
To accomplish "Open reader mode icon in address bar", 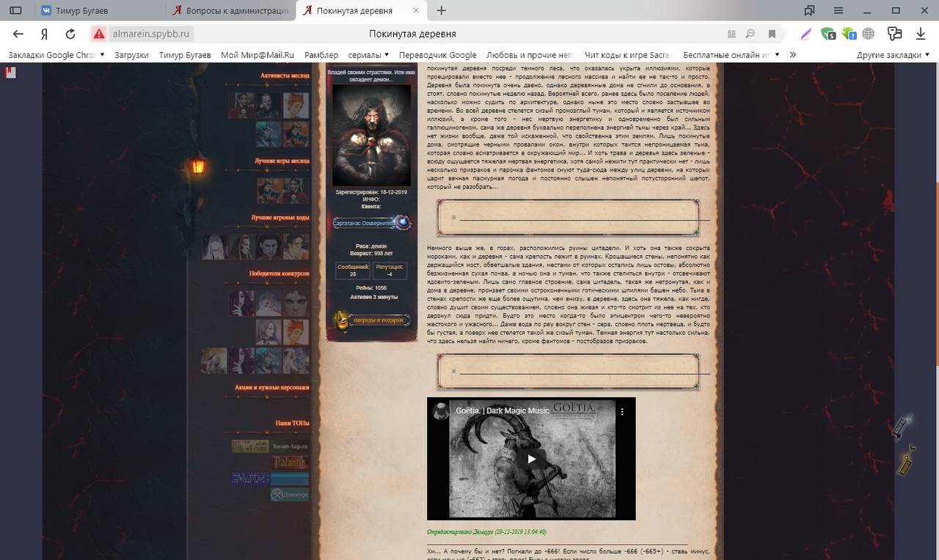I will (731, 34).
